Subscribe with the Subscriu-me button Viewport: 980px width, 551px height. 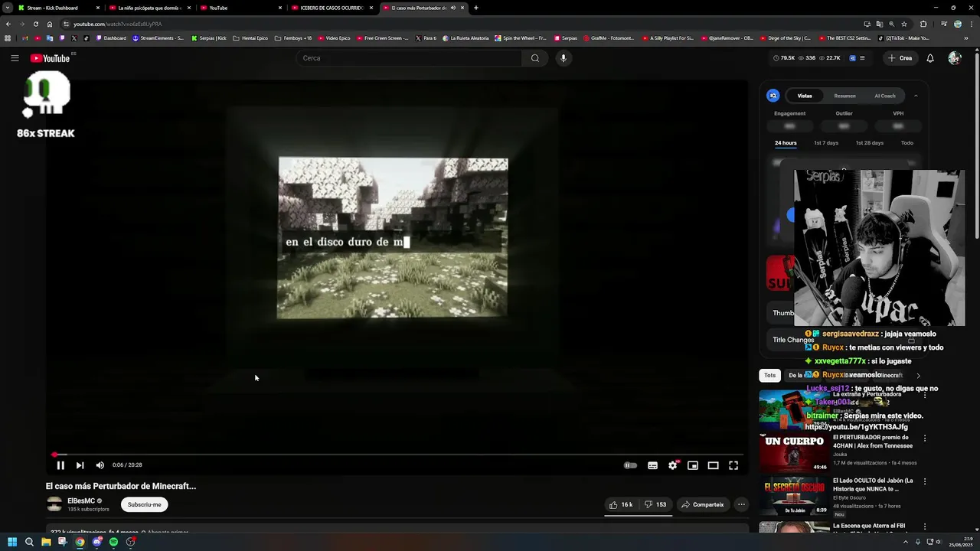click(x=145, y=504)
